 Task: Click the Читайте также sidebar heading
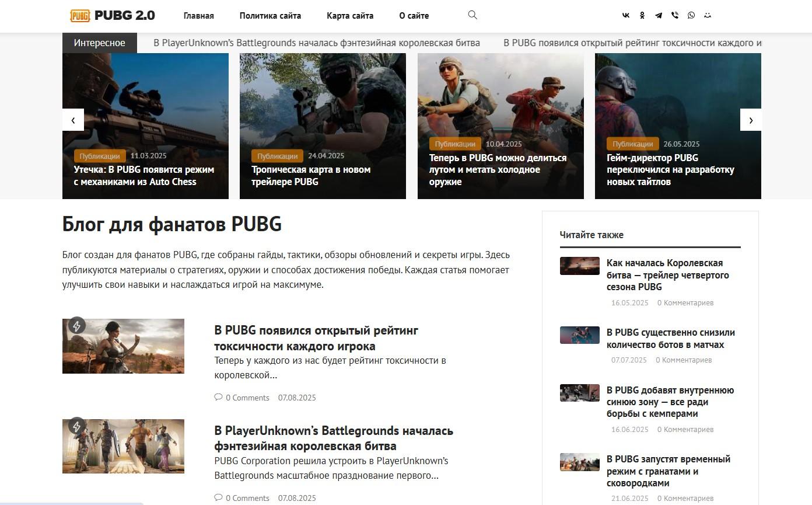(x=591, y=235)
